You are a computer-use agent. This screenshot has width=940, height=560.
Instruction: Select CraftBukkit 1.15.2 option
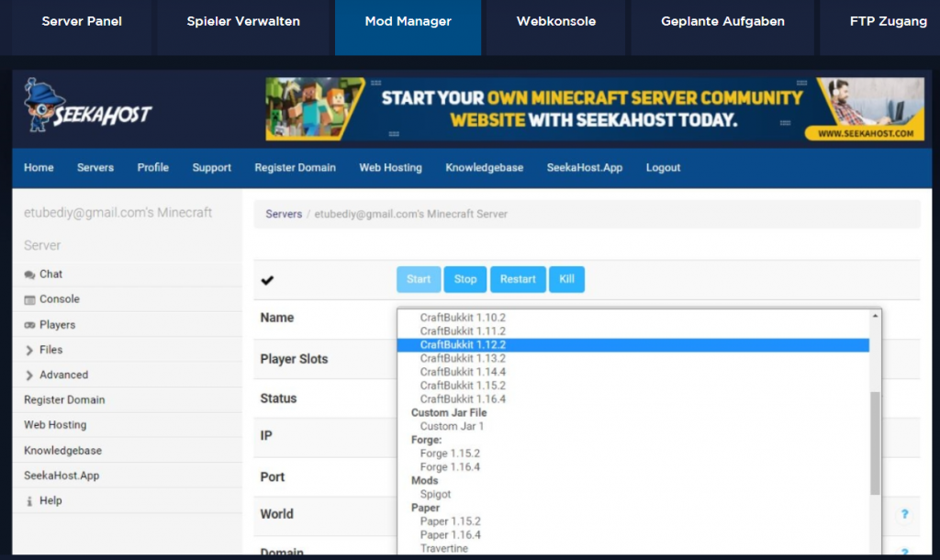pos(463,386)
